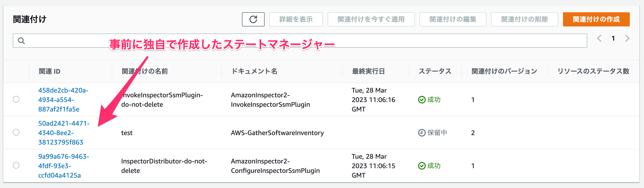This screenshot has width=644, height=188.
Task: Go to previous page chevron
Action: tap(599, 38)
